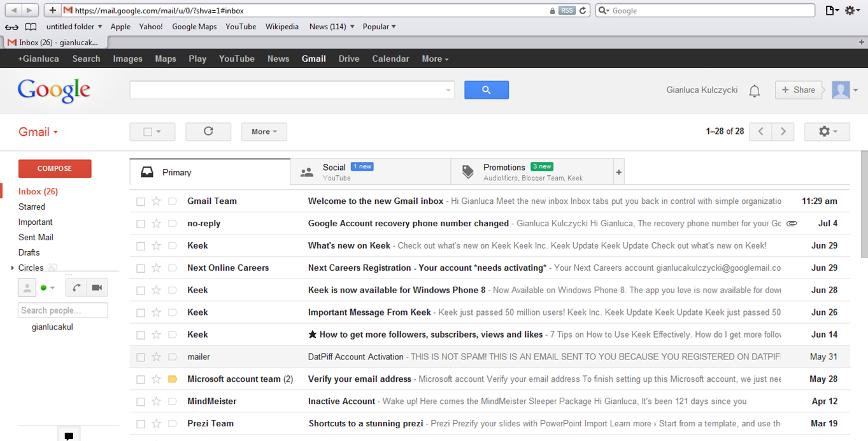Image resolution: width=868 pixels, height=441 pixels.
Task: Start a video call from chat panel
Action: pyautogui.click(x=97, y=287)
